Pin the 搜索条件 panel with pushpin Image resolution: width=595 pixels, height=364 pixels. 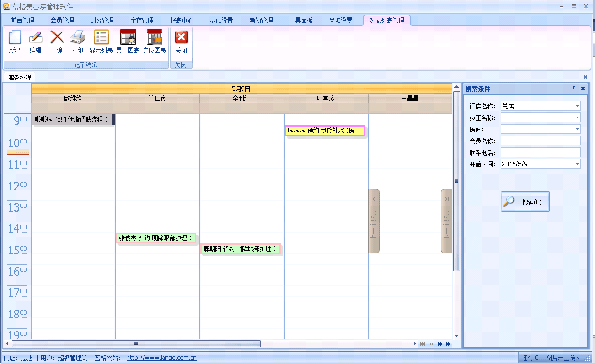click(x=574, y=89)
